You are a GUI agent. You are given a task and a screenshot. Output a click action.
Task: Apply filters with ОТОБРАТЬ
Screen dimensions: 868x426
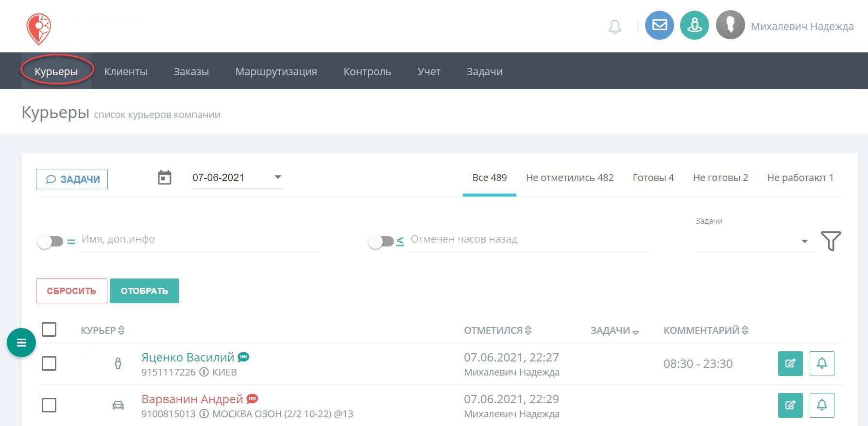point(144,291)
